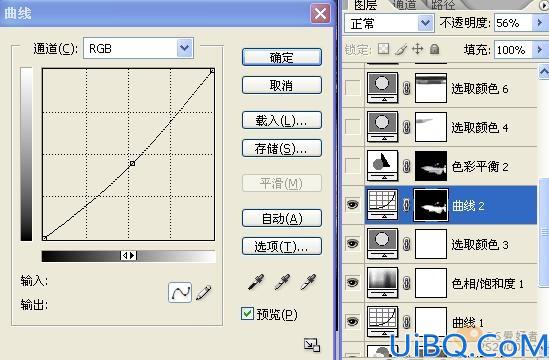Click the 曲线 2 layer name
This screenshot has width=549, height=360.
tap(468, 206)
